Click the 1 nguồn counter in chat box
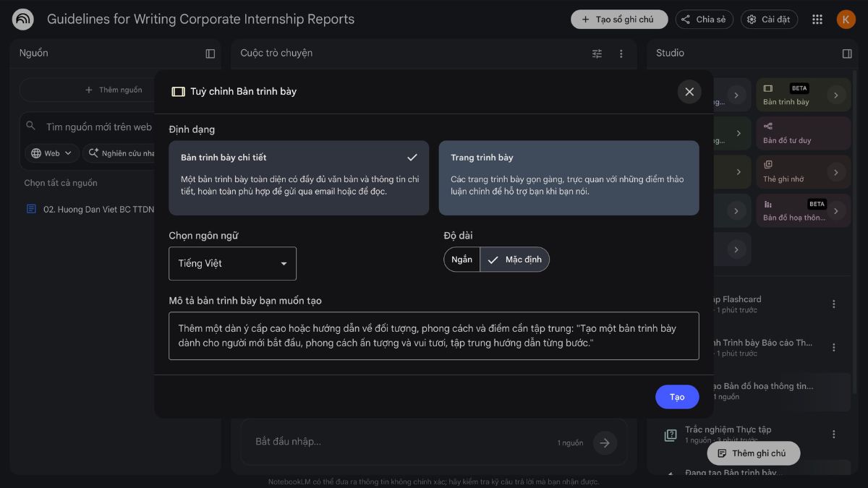The width and height of the screenshot is (868, 488). 570,442
